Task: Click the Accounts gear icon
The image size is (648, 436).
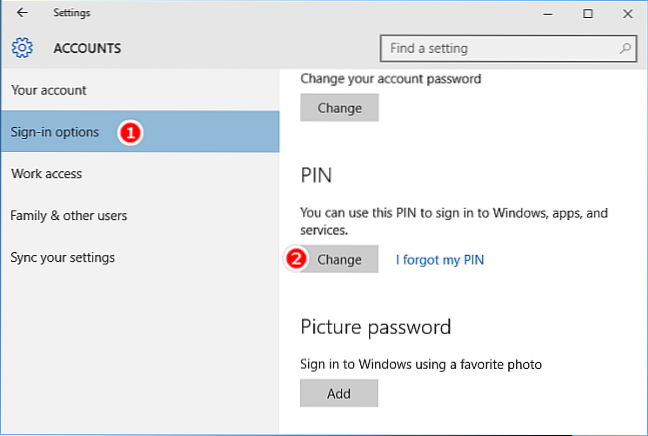Action: tap(23, 48)
